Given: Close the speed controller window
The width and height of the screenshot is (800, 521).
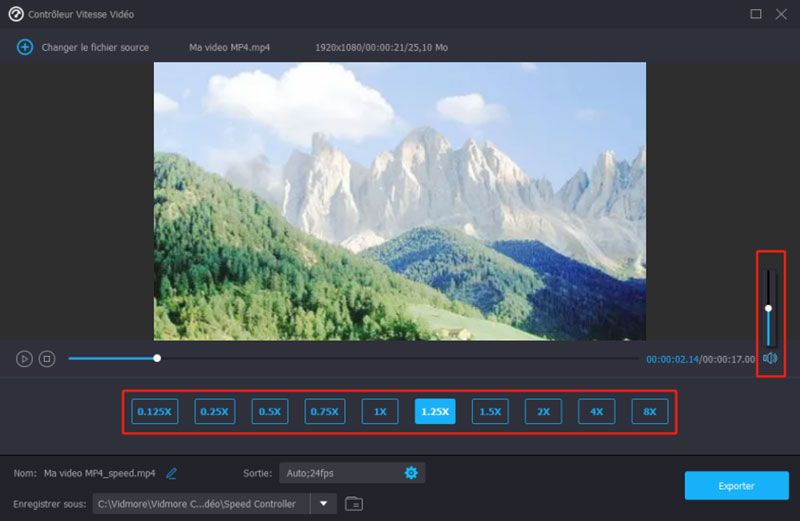Looking at the screenshot, I should pos(781,14).
